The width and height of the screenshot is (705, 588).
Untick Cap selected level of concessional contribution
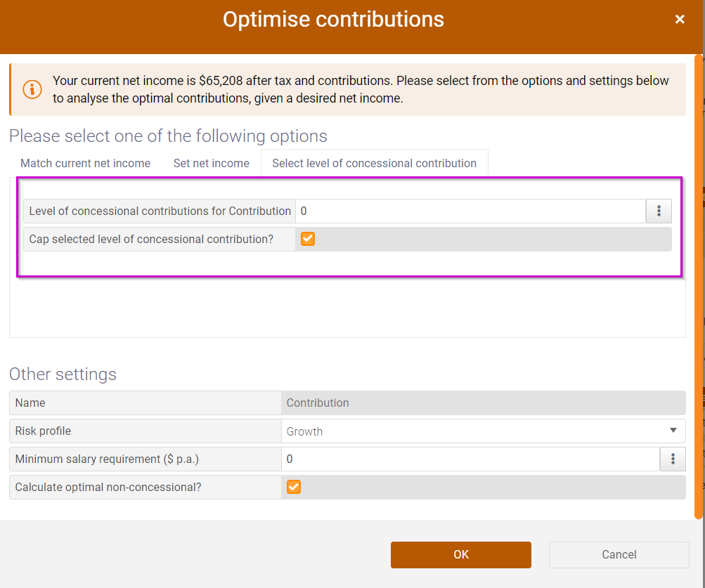tap(308, 239)
